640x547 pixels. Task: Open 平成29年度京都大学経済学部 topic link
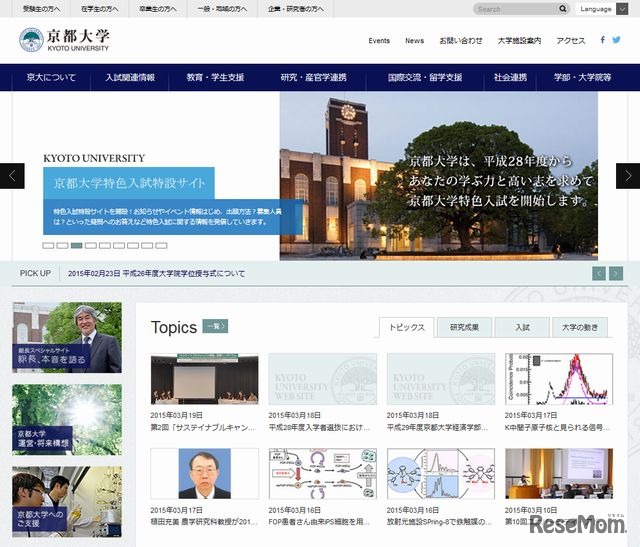point(437,427)
